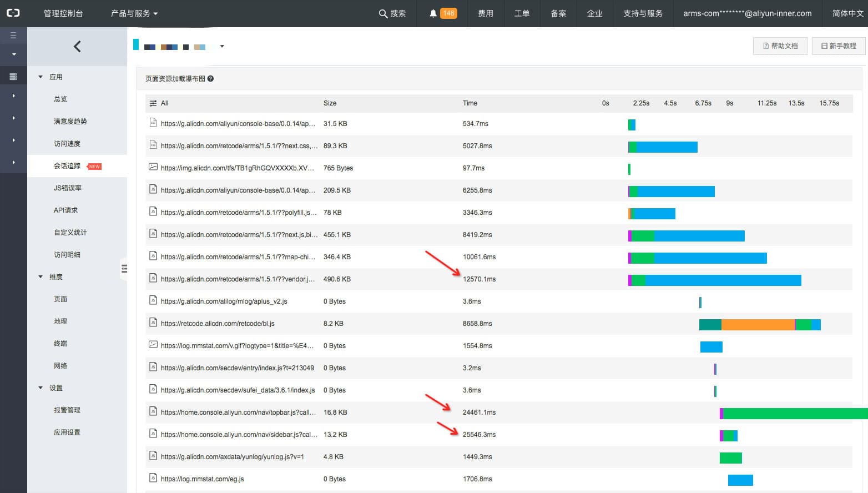Click file icon of console-base 31.5 KB row

tap(153, 123)
